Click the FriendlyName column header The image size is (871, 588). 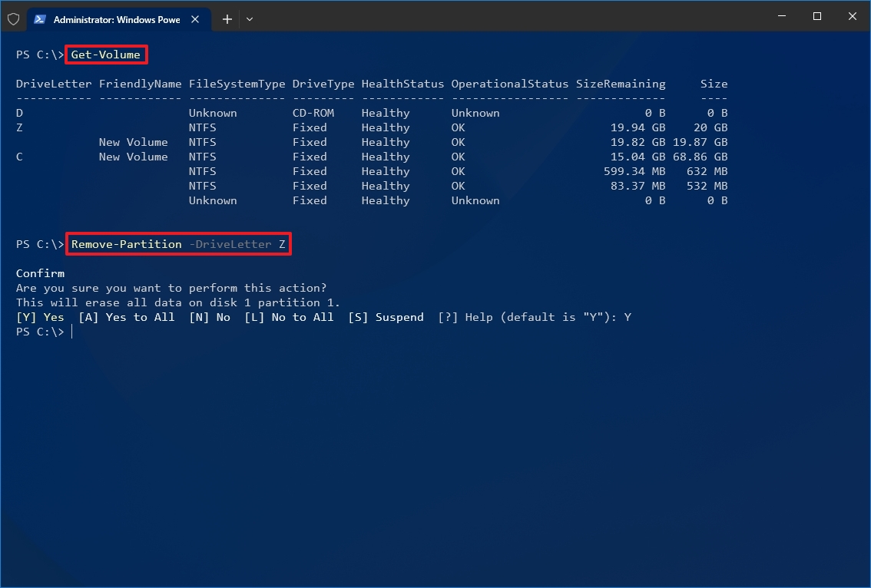(140, 84)
